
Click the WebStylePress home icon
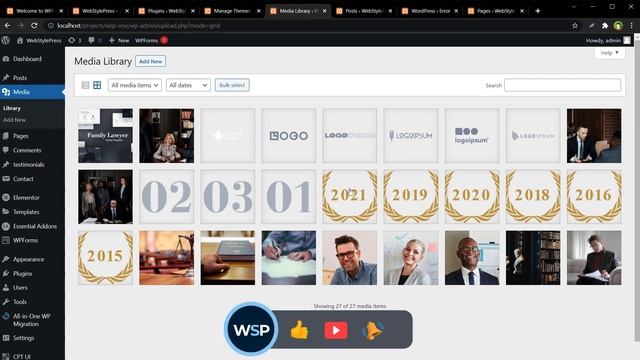(20, 40)
